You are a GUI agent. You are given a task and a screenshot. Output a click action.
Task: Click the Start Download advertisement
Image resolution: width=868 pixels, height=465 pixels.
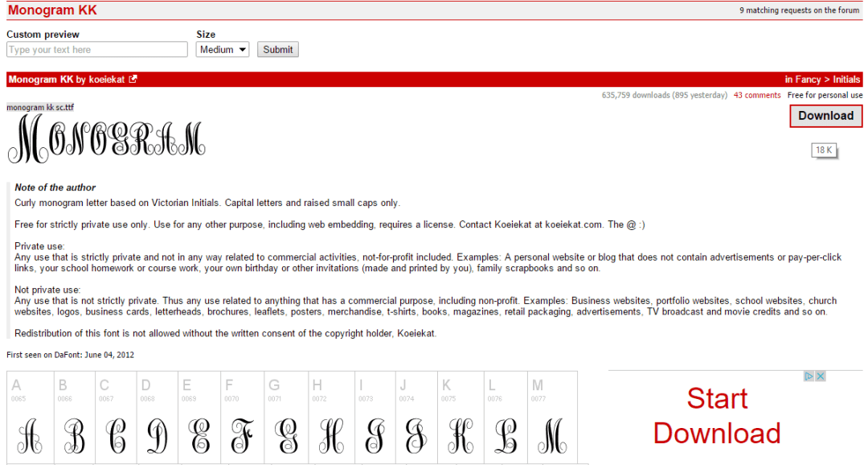717,416
